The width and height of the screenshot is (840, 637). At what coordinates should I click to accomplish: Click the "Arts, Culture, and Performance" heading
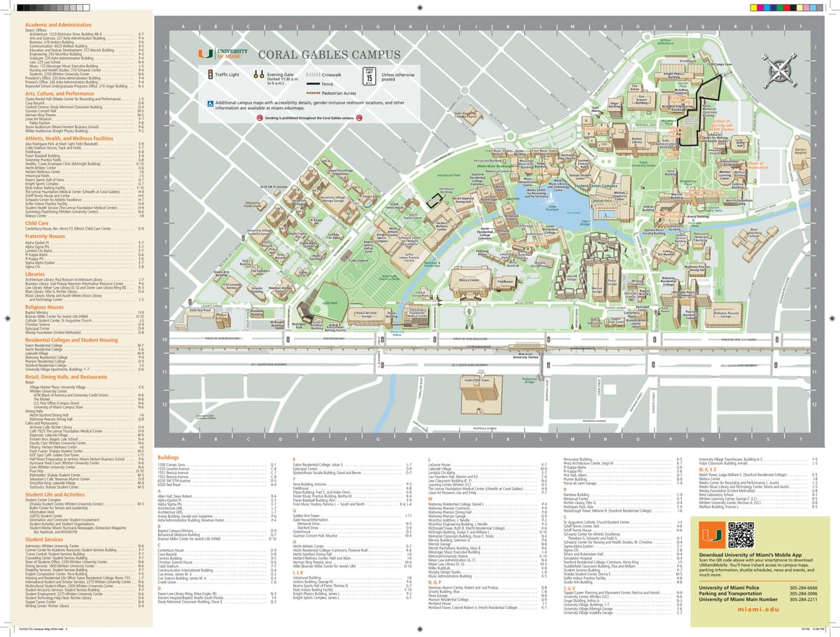pyautogui.click(x=59, y=93)
